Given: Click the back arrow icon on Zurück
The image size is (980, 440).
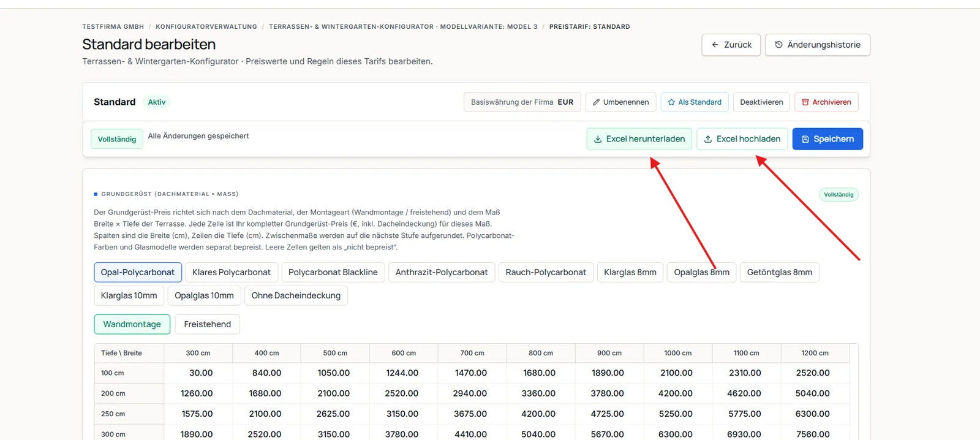Looking at the screenshot, I should point(715,45).
